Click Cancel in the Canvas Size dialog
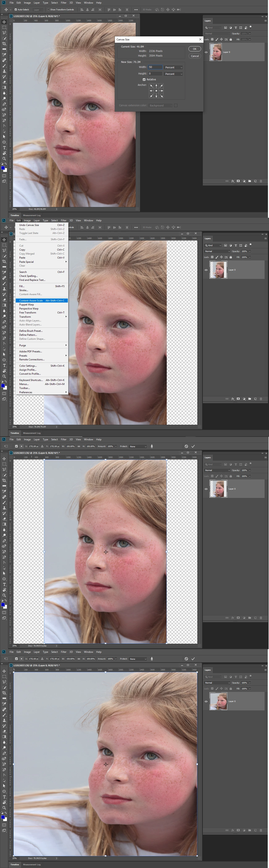The height and width of the screenshot is (868, 269). tap(195, 56)
